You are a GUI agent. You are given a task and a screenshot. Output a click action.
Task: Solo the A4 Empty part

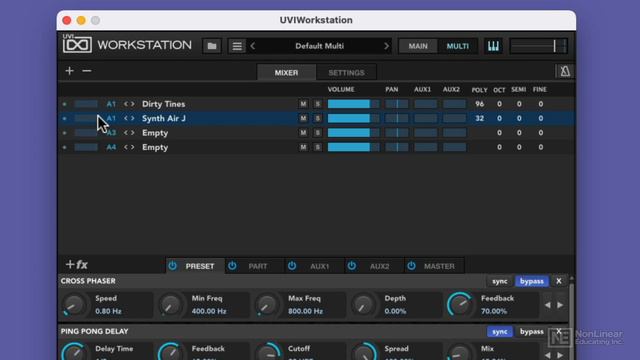318,147
